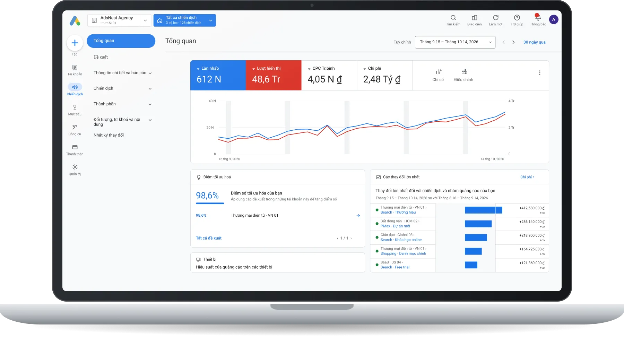Click the 30 ngày qua link
Screen dimensions: 624x364
pos(534,42)
